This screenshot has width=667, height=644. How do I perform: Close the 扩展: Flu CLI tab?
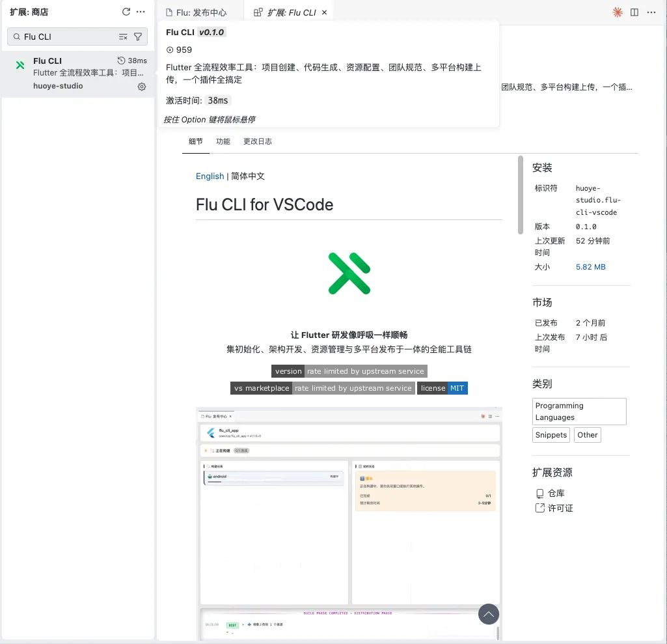[325, 13]
